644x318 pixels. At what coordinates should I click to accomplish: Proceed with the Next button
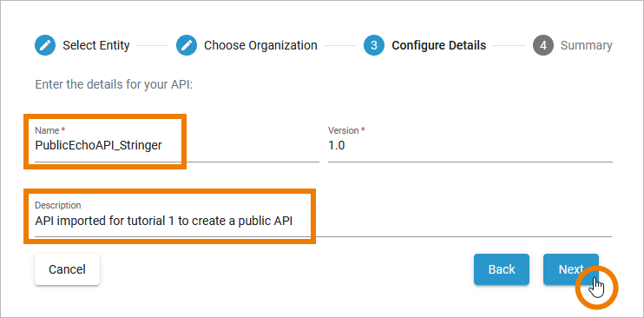571,269
